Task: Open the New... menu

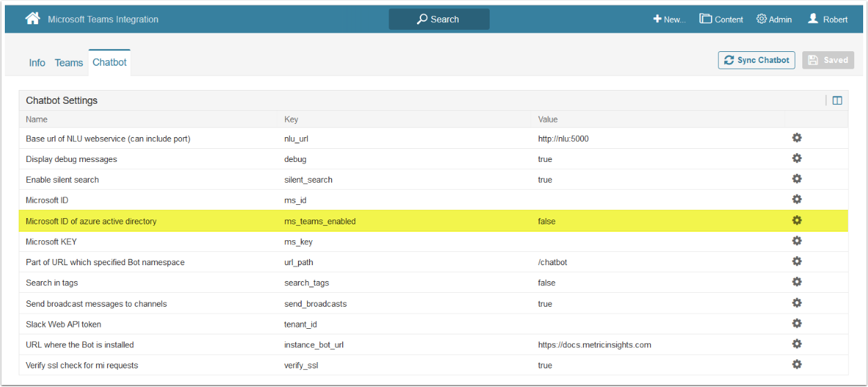Action: [670, 19]
